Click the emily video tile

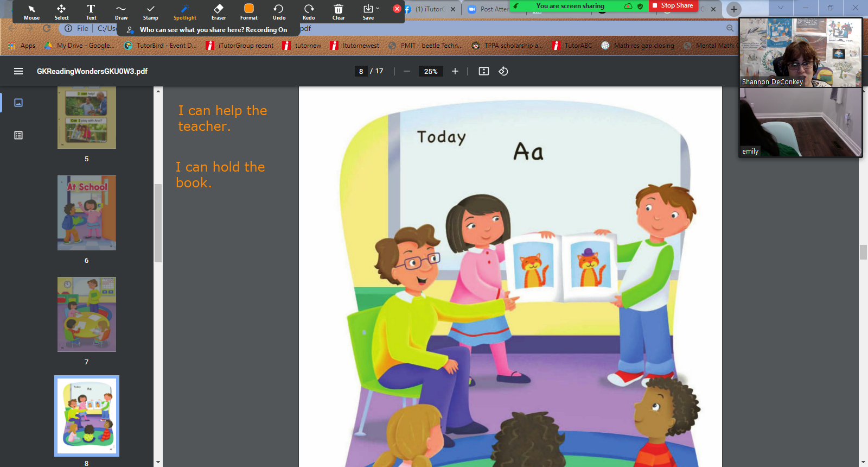[801, 123]
